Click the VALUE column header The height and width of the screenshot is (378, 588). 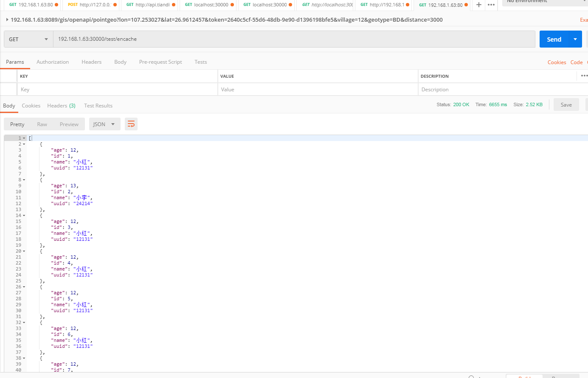coord(227,76)
